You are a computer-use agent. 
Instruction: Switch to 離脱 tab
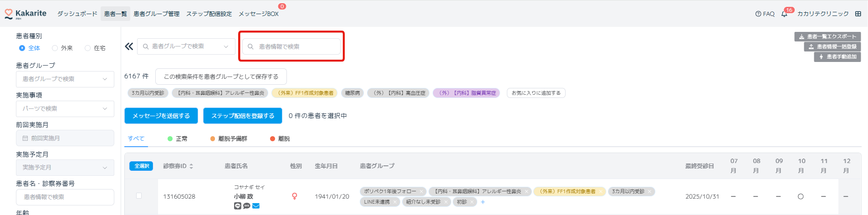point(280,139)
